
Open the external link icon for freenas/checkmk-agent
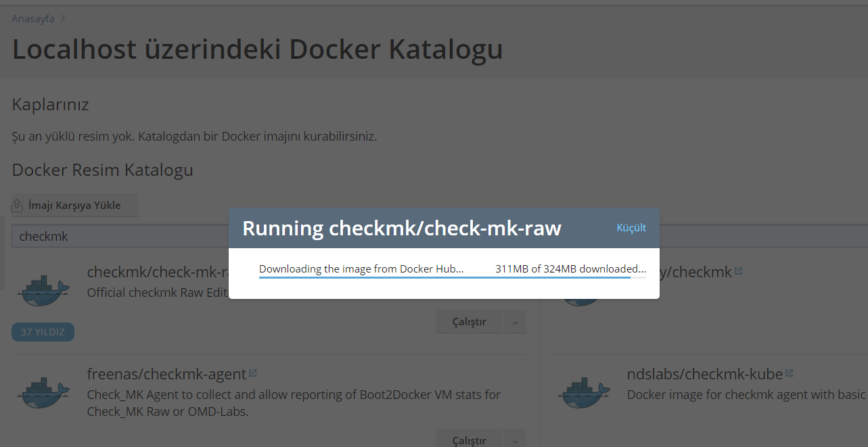pos(253,373)
